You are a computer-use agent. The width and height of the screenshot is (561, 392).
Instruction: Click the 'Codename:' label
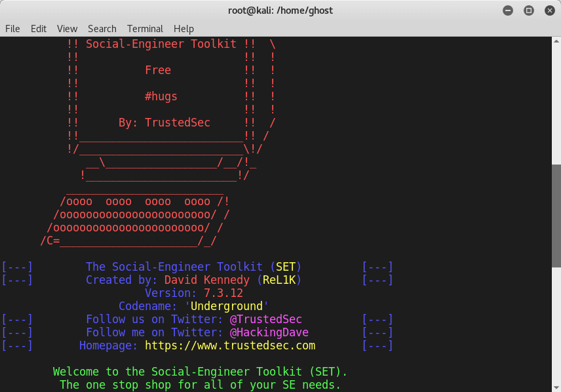(147, 306)
